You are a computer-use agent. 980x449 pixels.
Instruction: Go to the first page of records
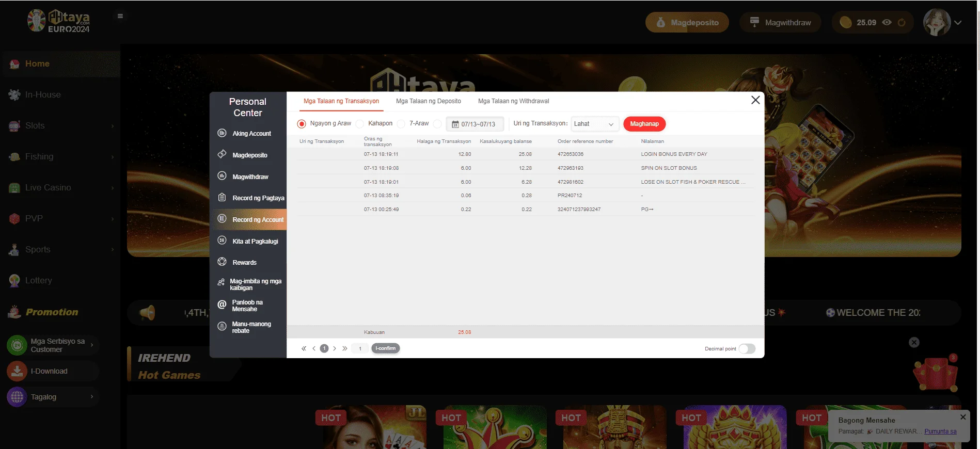[304, 349]
